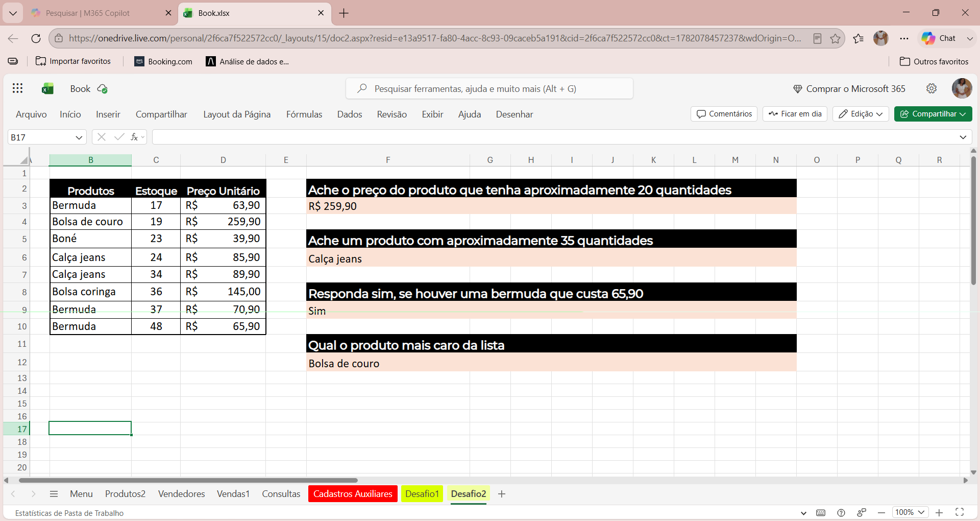The width and height of the screenshot is (980, 521).
Task: Zoom out with the minus icon
Action: pyautogui.click(x=881, y=512)
